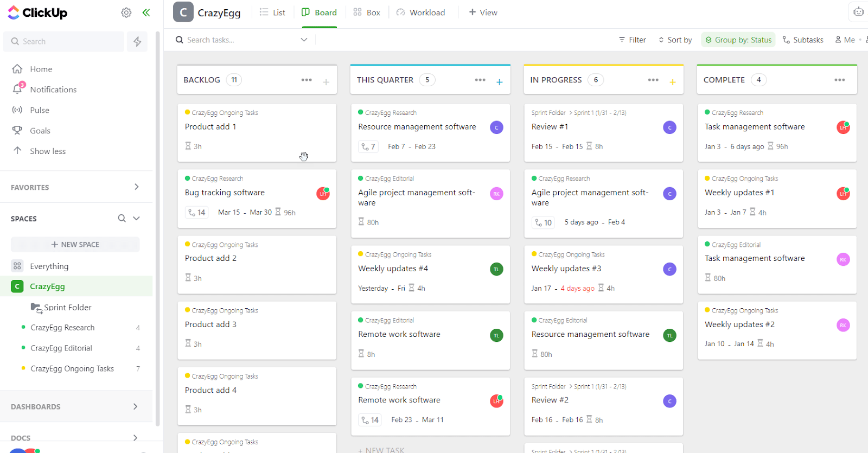Click assignee avatar on Review #1 card
868x453 pixels.
pyautogui.click(x=670, y=127)
